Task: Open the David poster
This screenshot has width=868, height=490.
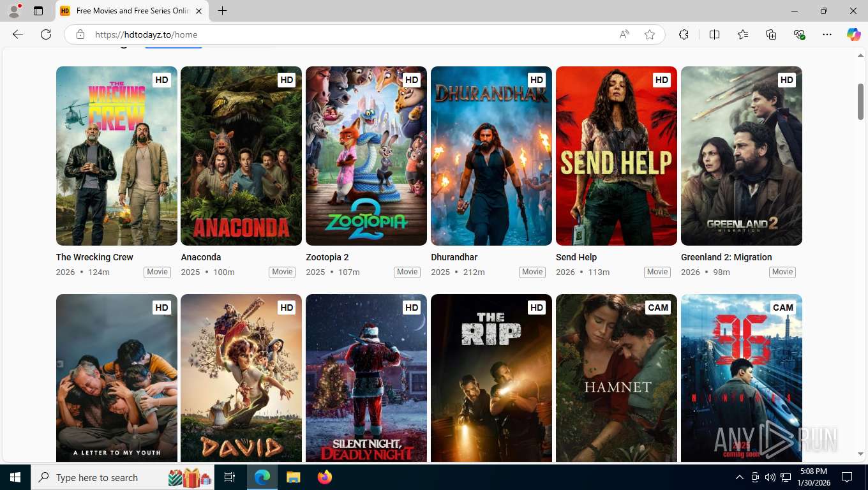Action: 241,378
